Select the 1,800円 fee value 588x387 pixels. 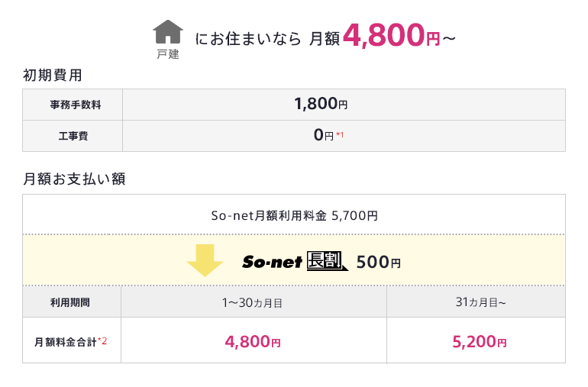[321, 105]
